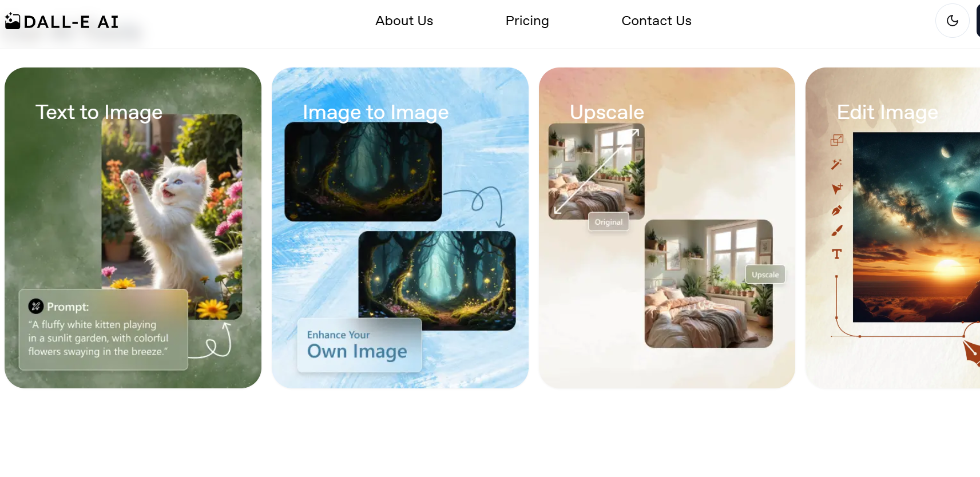
Task: Open the About Us page
Action: (404, 21)
